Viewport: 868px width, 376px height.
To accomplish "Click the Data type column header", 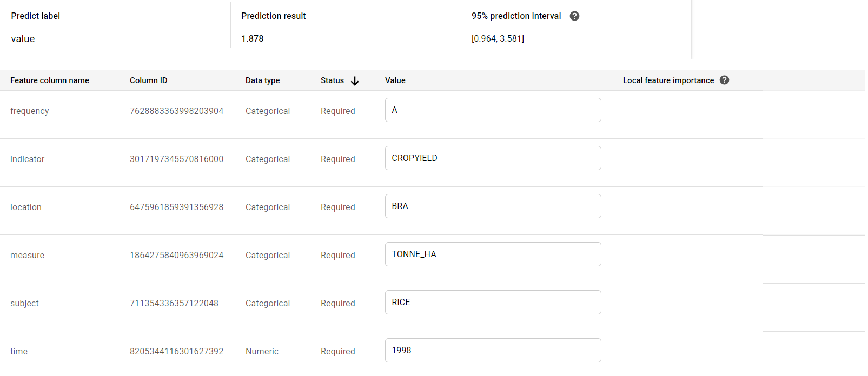I will [262, 80].
